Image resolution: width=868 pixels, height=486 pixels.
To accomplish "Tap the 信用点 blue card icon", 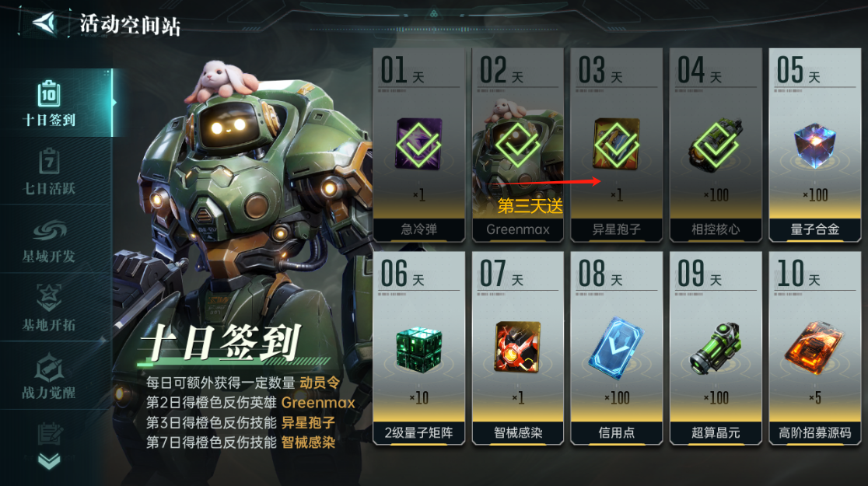I will coord(615,348).
